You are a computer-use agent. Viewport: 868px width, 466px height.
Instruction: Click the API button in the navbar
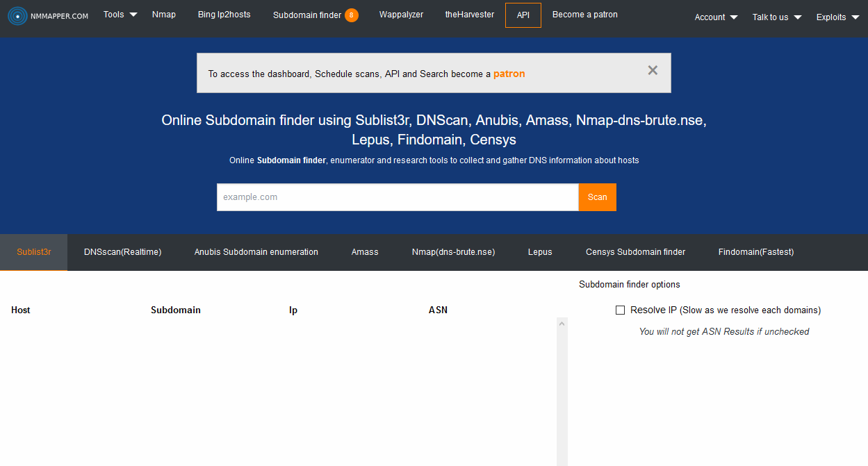523,15
